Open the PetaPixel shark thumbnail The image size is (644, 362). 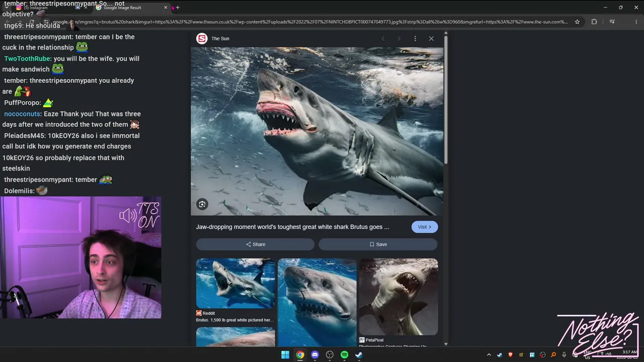(398, 297)
